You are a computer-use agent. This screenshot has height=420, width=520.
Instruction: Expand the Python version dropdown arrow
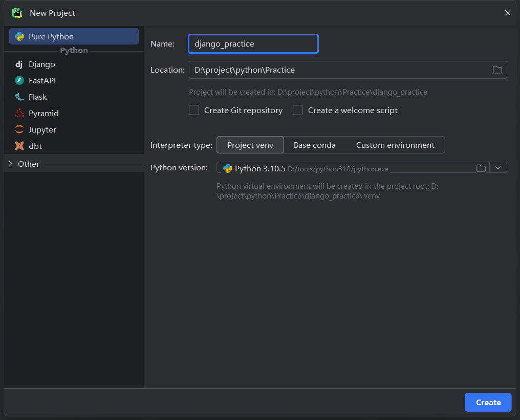pyautogui.click(x=498, y=168)
